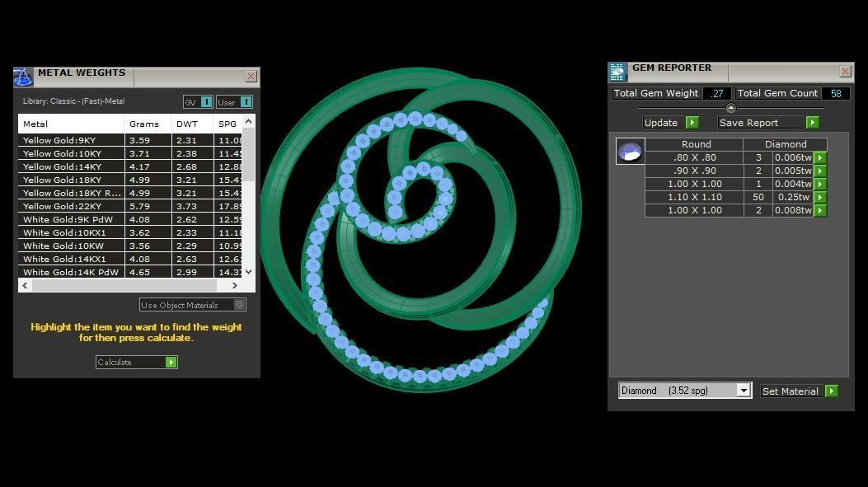Click green arrow in 0.008tw gem row
868x487 pixels.
pyautogui.click(x=820, y=211)
